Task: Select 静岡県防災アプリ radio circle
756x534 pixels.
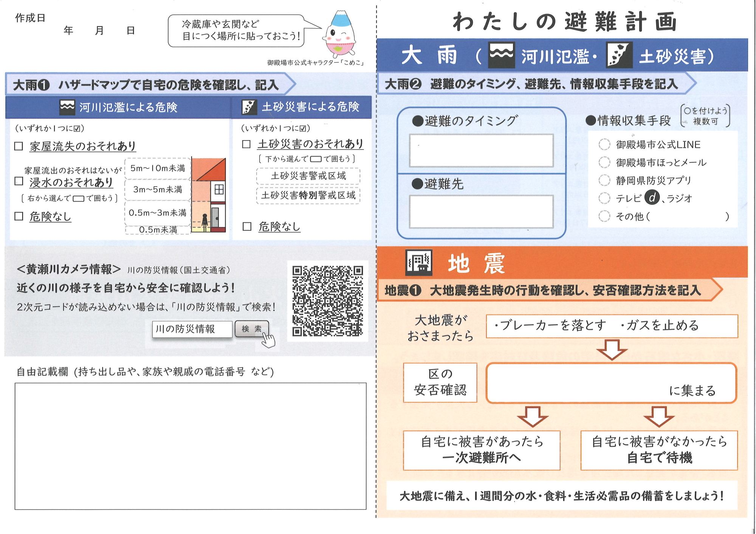Action: [604, 180]
